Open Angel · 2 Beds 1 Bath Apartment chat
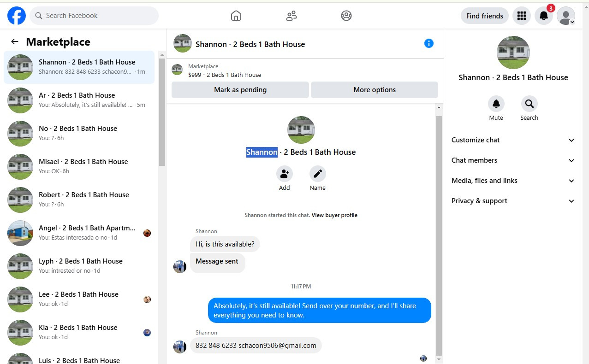 (x=79, y=233)
